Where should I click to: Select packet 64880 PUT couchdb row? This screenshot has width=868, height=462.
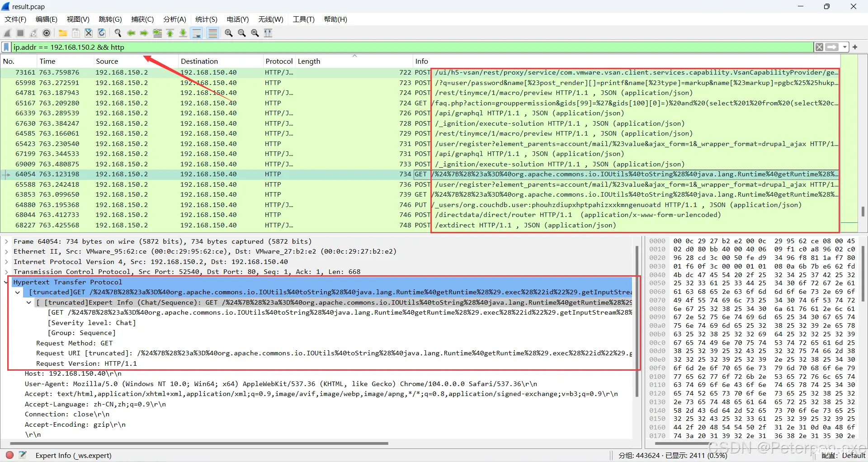[420, 205]
